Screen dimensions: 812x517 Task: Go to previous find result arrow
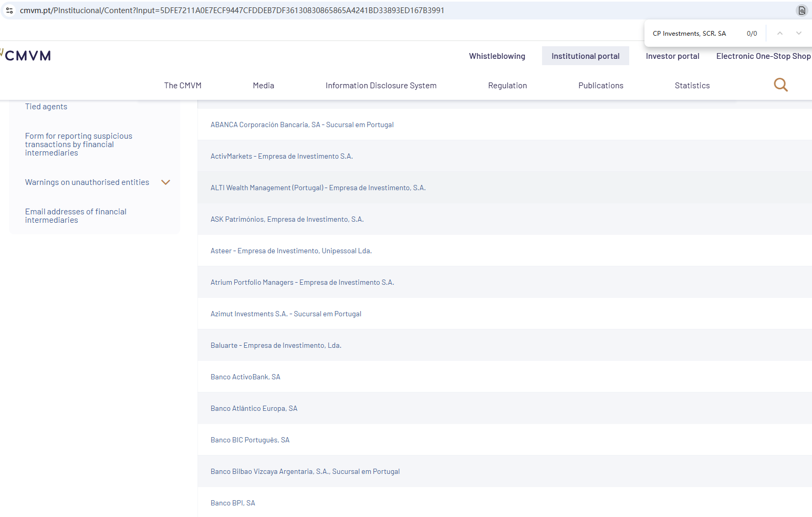point(780,33)
